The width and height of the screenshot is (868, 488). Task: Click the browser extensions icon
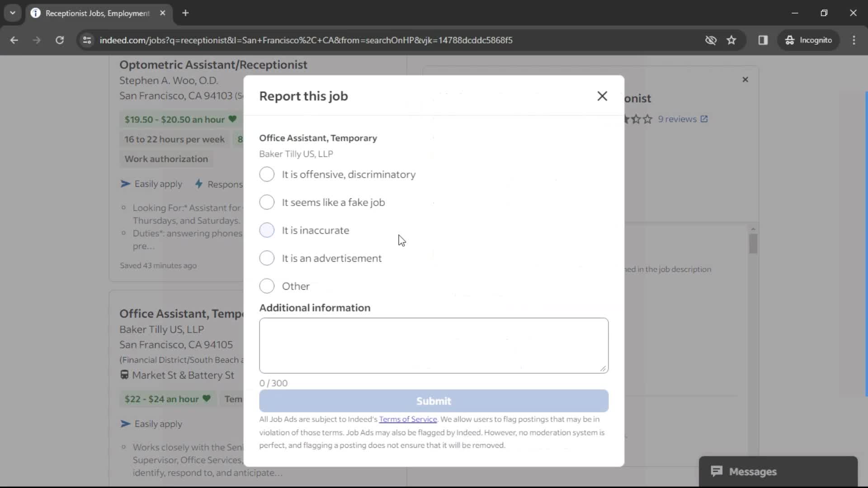(764, 40)
